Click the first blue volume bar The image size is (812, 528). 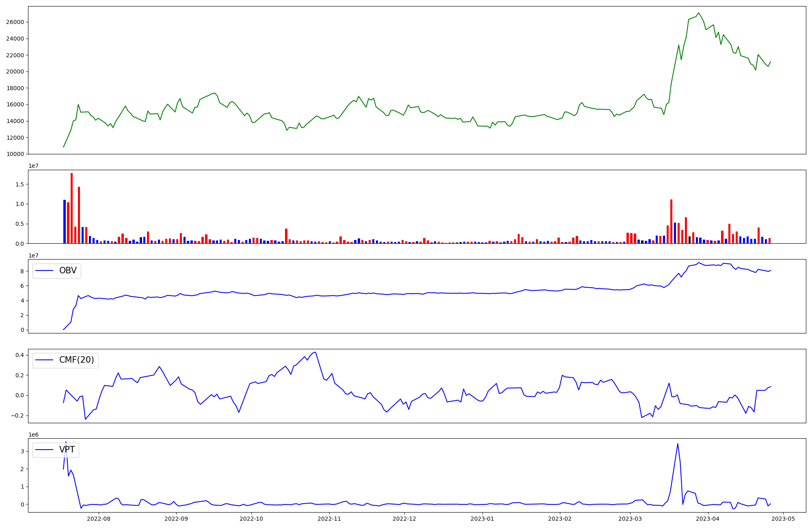tap(65, 221)
